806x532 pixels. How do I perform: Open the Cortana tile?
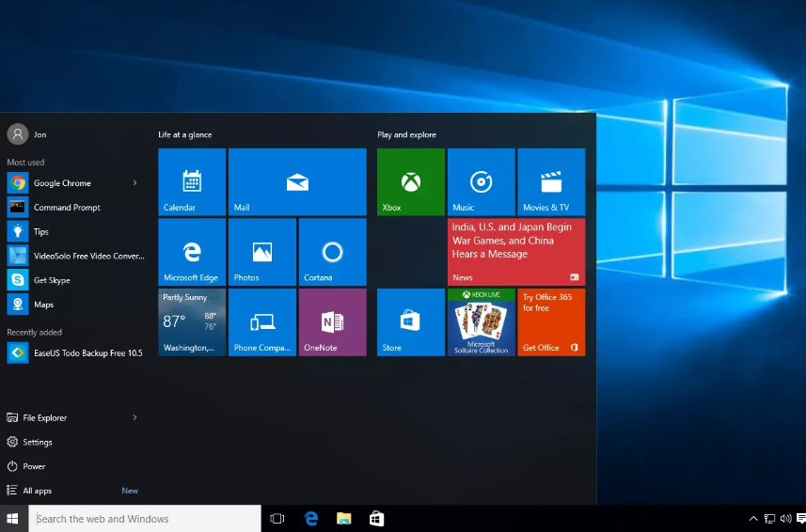click(x=333, y=252)
